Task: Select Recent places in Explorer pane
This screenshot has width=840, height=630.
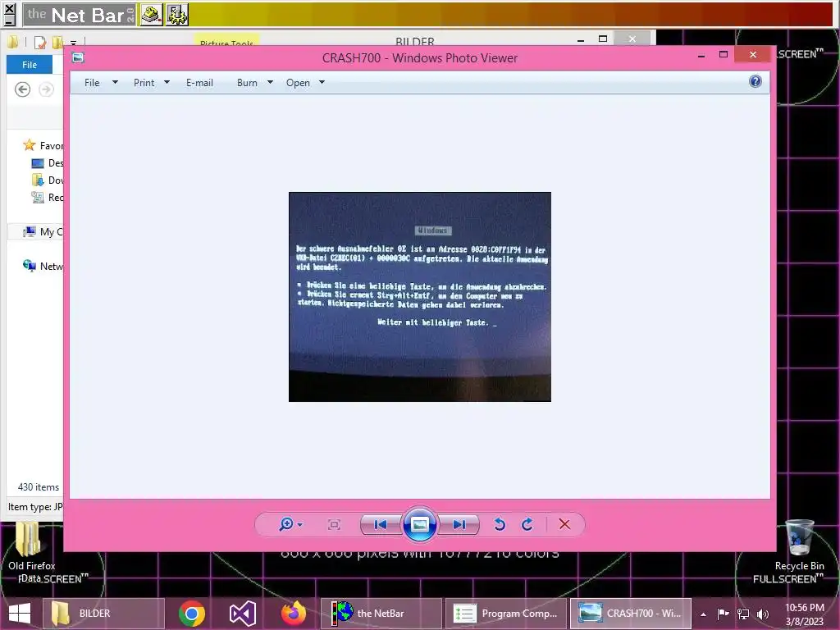Action: (x=47, y=197)
